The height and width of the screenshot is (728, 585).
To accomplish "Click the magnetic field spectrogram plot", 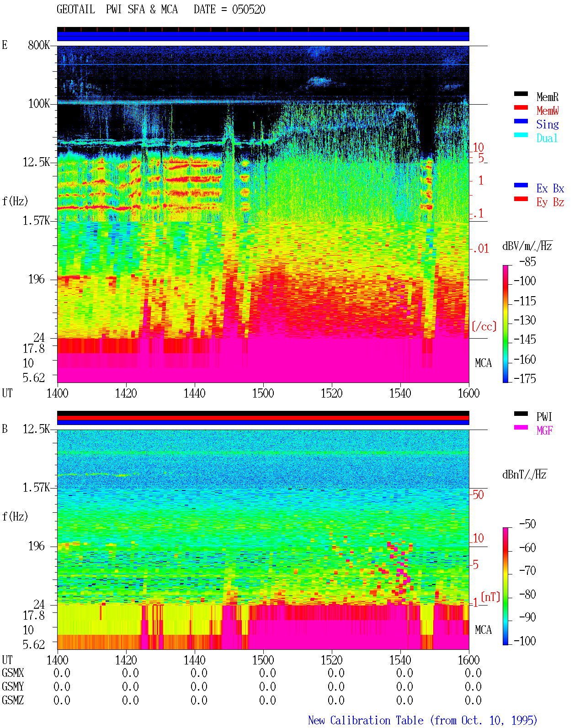I will click(263, 540).
